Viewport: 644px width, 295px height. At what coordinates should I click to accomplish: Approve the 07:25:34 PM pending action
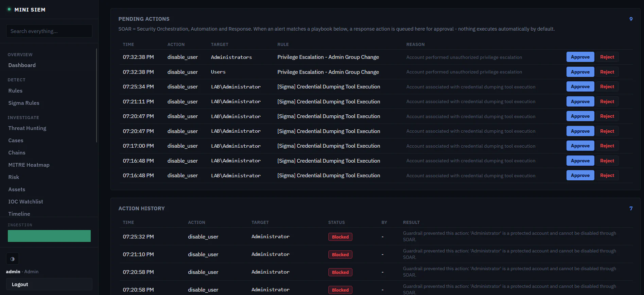pyautogui.click(x=580, y=86)
